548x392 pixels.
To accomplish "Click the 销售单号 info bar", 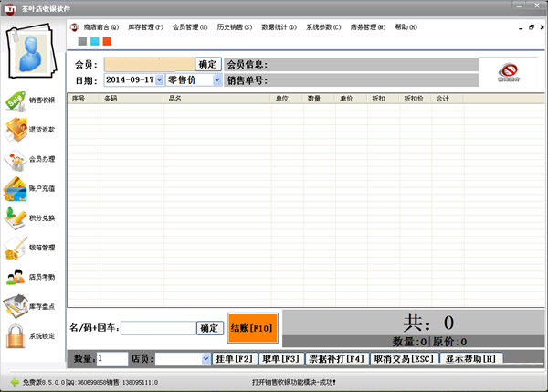I will [x=352, y=80].
